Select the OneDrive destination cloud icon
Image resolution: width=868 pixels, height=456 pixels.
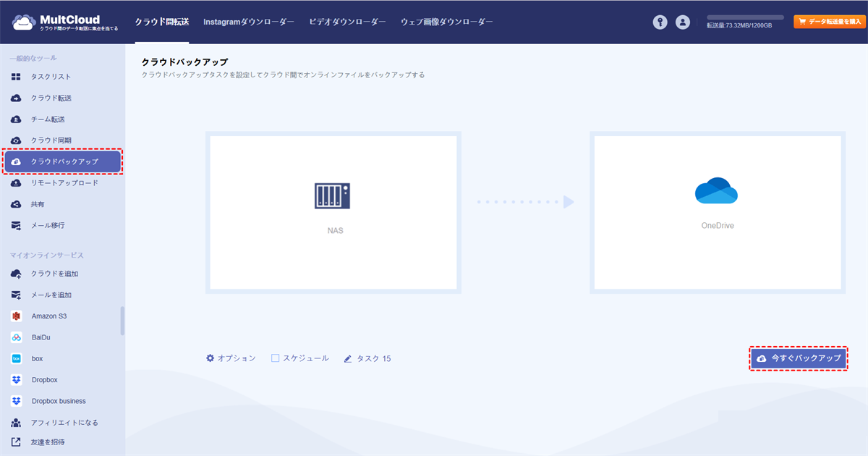click(x=716, y=191)
